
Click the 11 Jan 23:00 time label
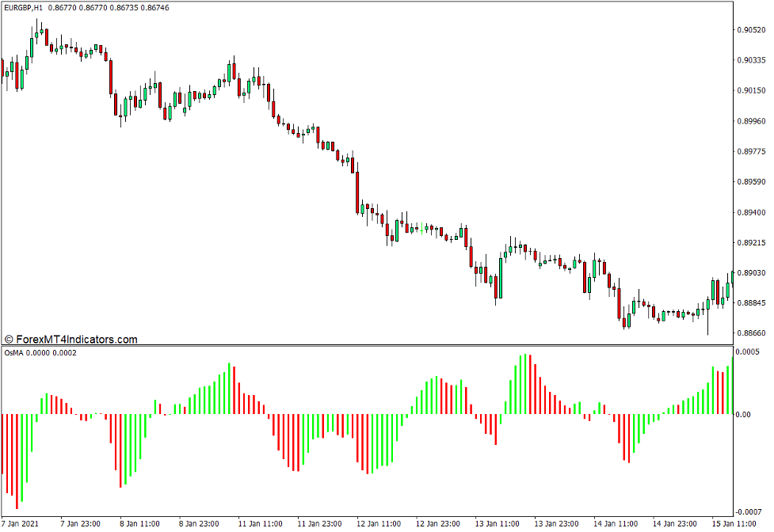pos(319,523)
